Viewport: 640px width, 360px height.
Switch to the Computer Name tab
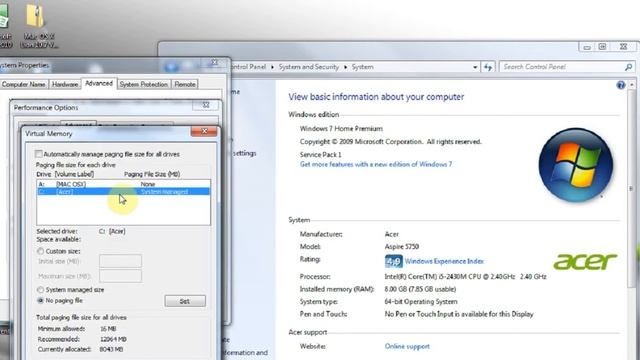coord(23,84)
